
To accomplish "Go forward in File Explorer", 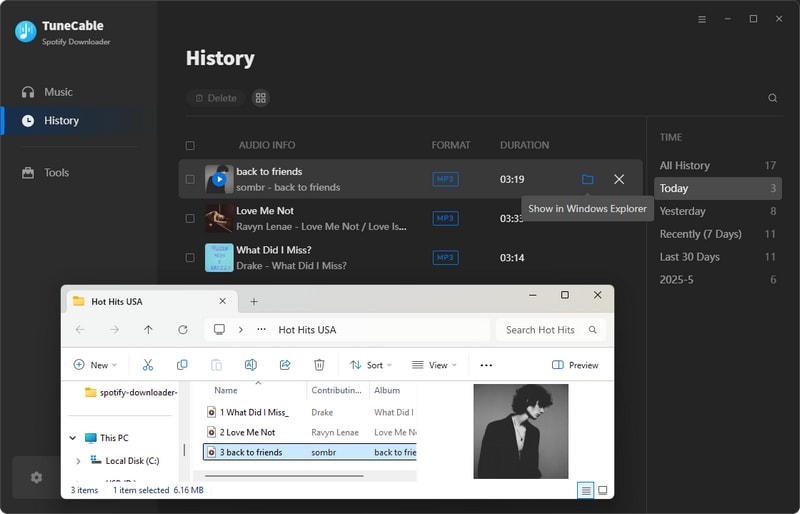I will pyautogui.click(x=114, y=330).
